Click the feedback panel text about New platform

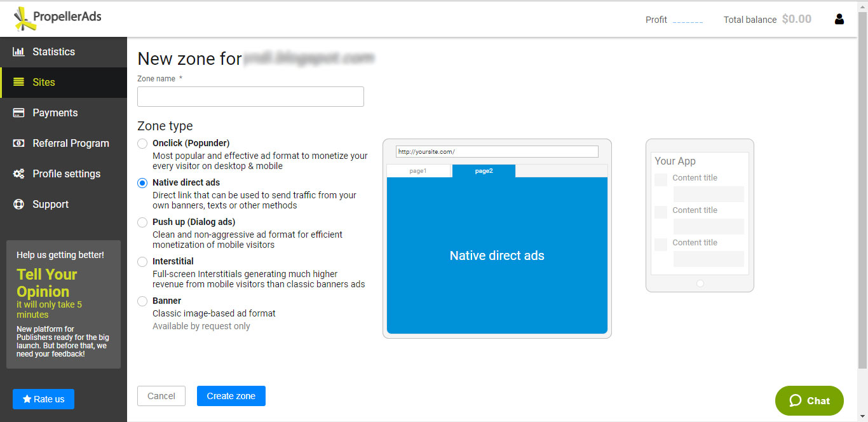(62, 341)
